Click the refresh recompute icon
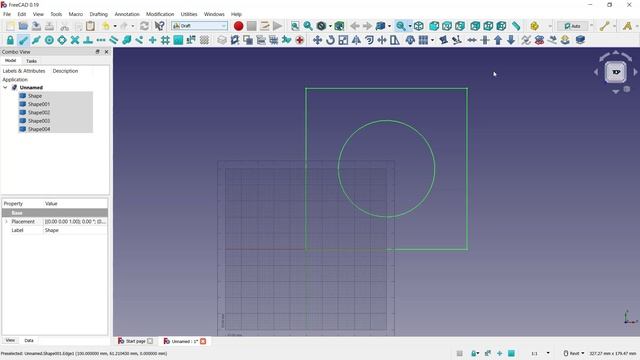640x360 pixels. click(144, 26)
